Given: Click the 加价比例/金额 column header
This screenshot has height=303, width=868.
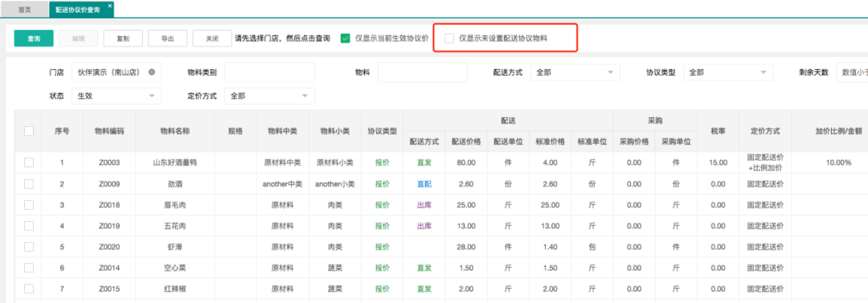Looking at the screenshot, I should (838, 131).
